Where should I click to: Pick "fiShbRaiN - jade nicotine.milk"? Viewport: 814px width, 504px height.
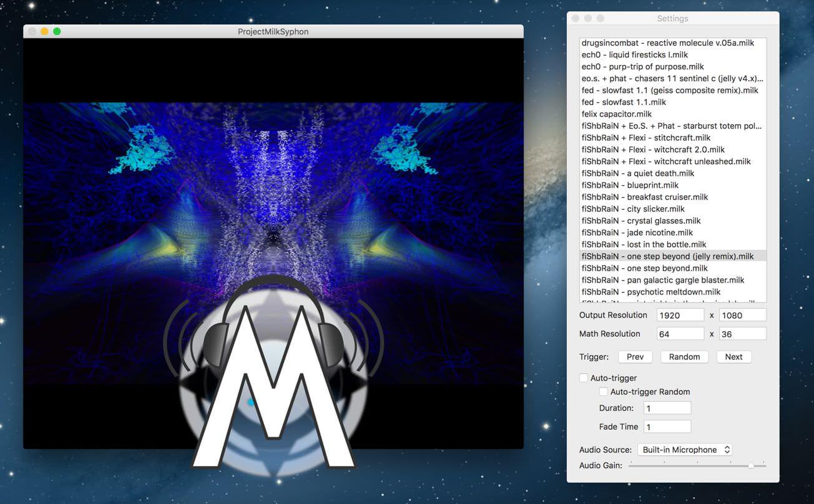coord(673,233)
